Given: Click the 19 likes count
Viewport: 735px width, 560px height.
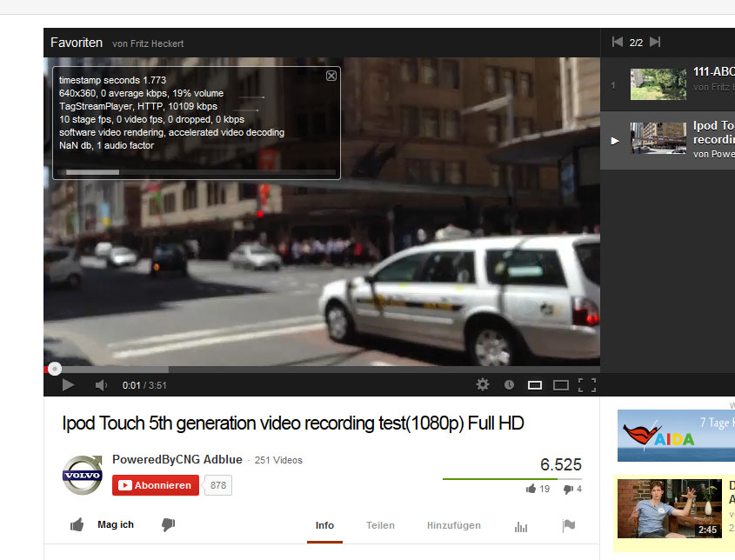Looking at the screenshot, I should (545, 490).
